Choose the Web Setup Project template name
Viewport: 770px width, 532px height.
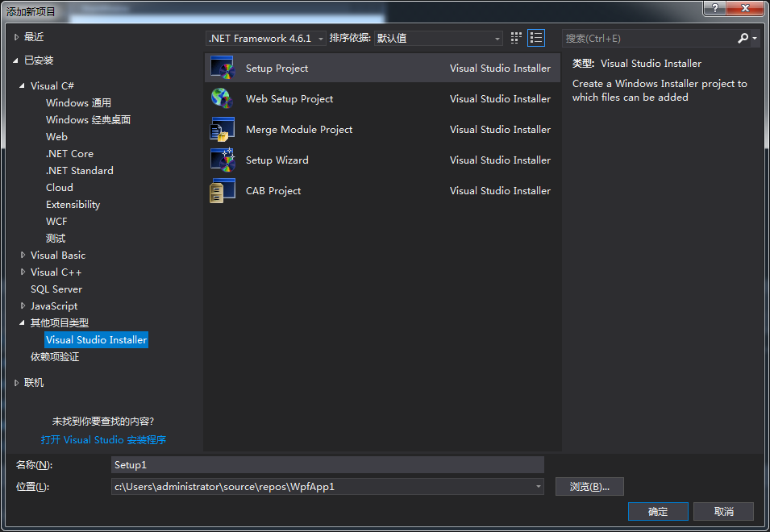289,98
